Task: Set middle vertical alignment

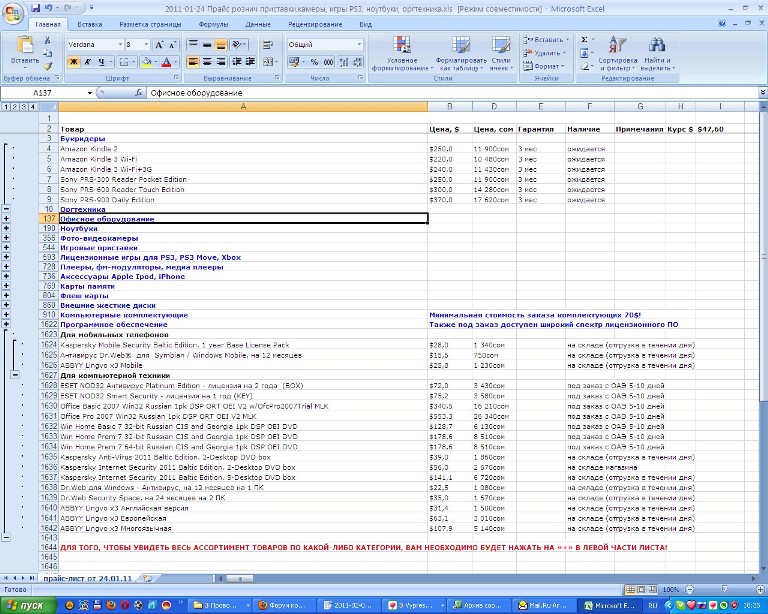Action: pyautogui.click(x=207, y=45)
